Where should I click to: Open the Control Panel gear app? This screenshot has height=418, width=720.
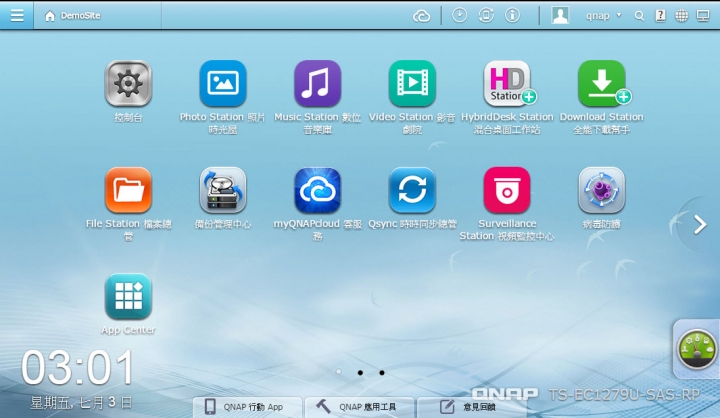(128, 83)
